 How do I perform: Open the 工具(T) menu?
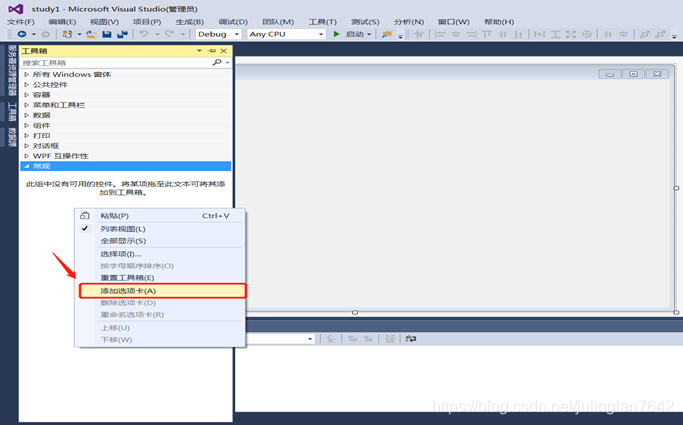click(x=323, y=21)
